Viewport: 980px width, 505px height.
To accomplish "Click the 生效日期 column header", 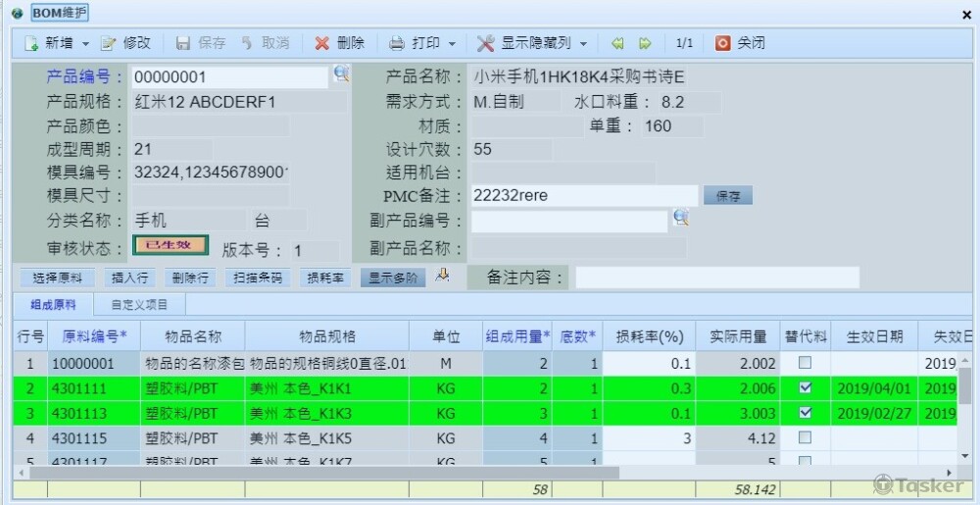I will coord(874,337).
